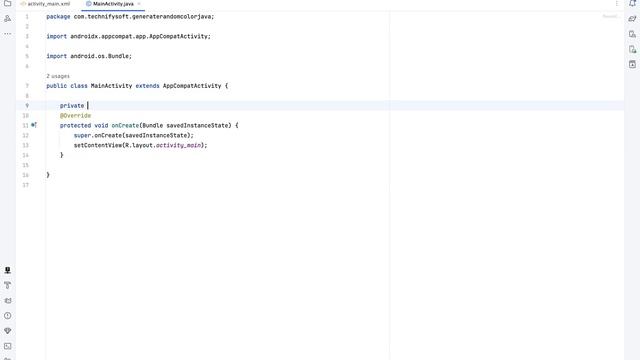
Task: Open the Gradle tool window icon
Action: [x=632, y=19]
